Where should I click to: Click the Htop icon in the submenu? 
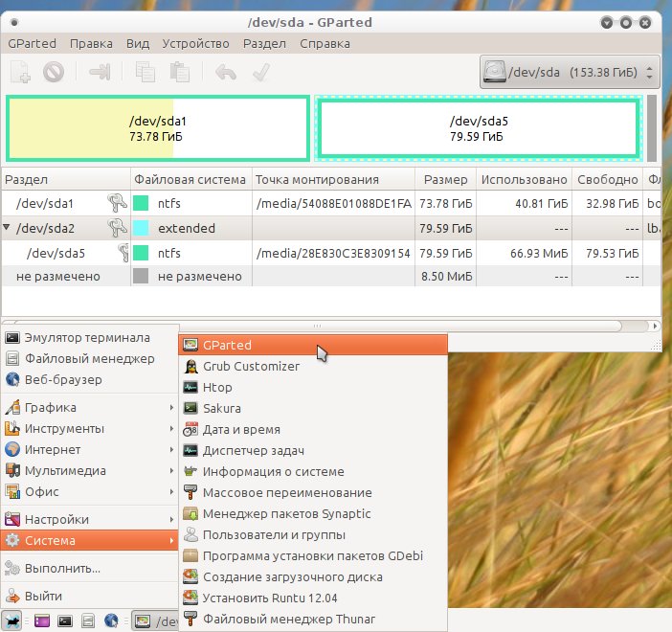[x=190, y=387]
